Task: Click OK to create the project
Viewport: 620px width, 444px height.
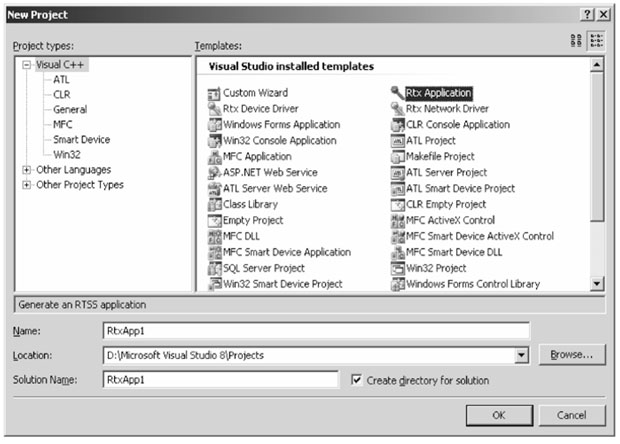Action: pos(499,415)
